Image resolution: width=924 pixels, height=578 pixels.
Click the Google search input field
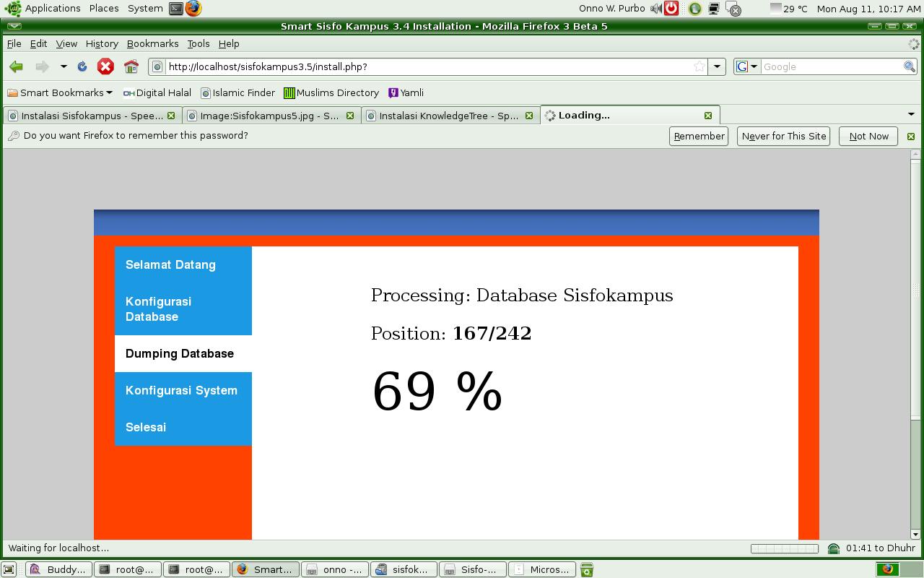pos(830,66)
